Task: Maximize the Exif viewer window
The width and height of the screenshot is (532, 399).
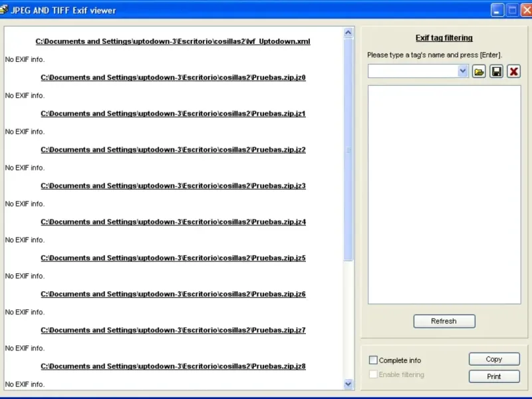Action: [x=512, y=10]
